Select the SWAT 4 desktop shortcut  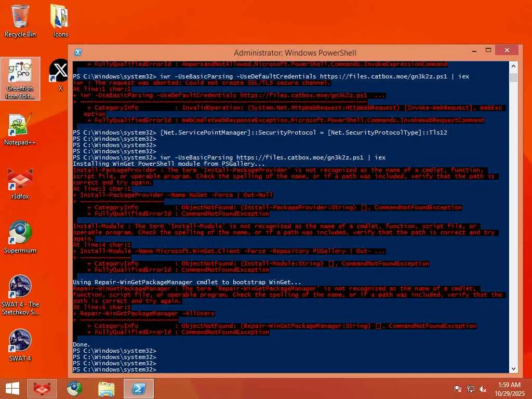pyautogui.click(x=20, y=345)
